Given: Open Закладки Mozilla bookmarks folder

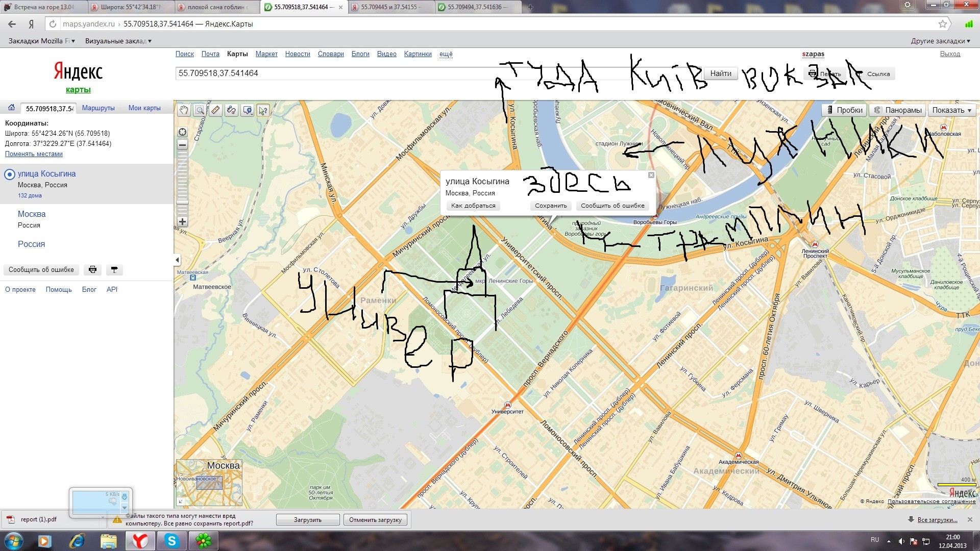Looking at the screenshot, I should point(42,41).
